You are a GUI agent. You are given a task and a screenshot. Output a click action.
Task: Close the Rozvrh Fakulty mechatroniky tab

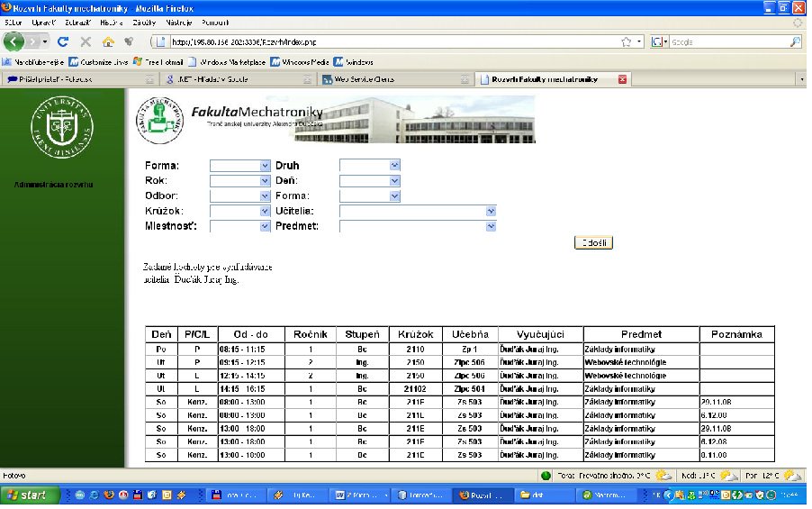(622, 79)
